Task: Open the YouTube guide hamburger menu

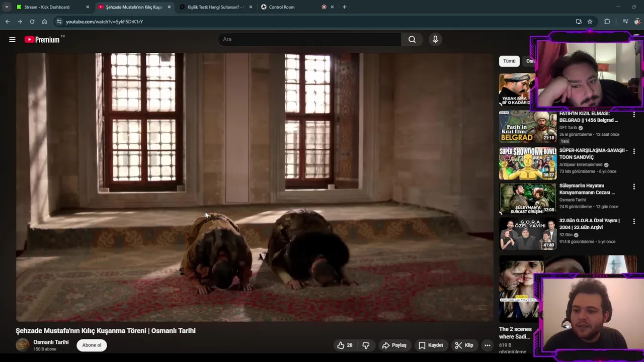Action: pyautogui.click(x=12, y=39)
